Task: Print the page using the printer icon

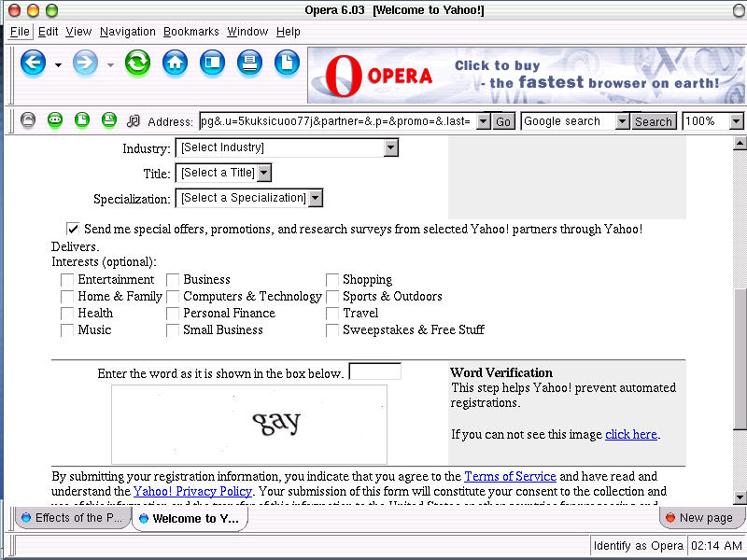Action: pyautogui.click(x=249, y=63)
